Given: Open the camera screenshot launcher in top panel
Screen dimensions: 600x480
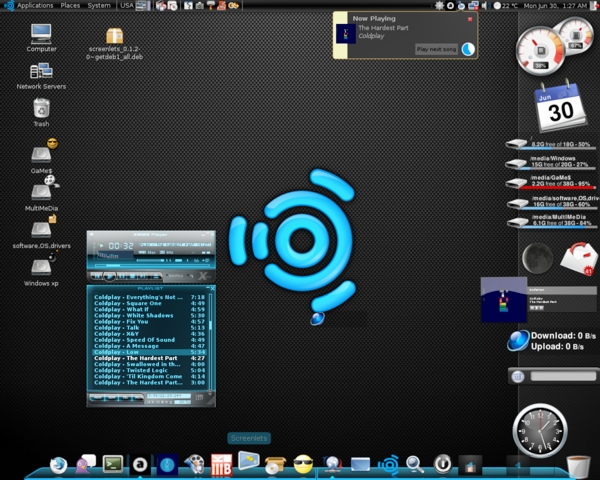Looking at the screenshot, I should tap(199, 5).
